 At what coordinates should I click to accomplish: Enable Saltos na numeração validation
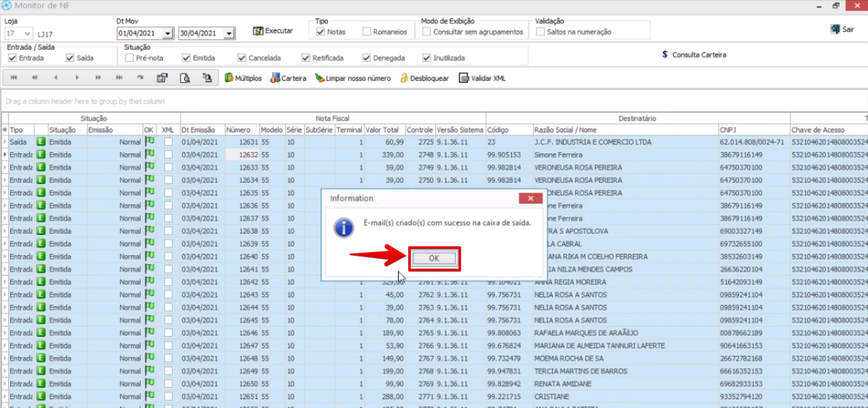pos(541,32)
